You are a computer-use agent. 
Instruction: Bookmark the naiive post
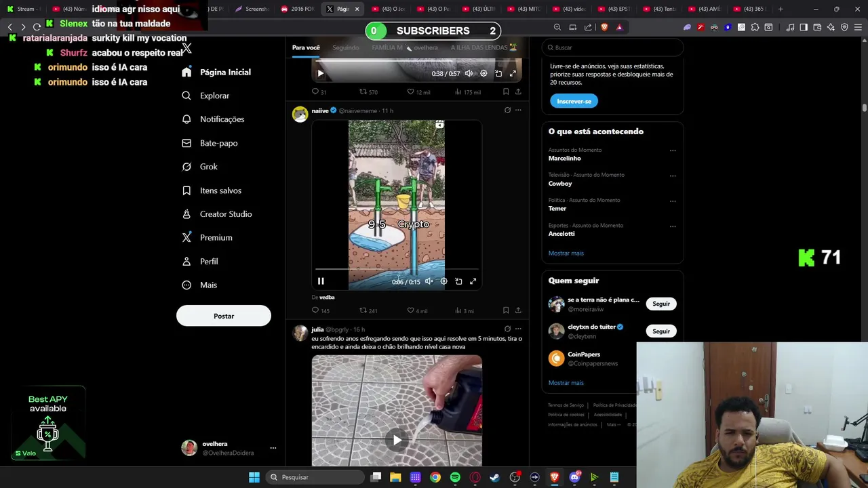pos(506,310)
